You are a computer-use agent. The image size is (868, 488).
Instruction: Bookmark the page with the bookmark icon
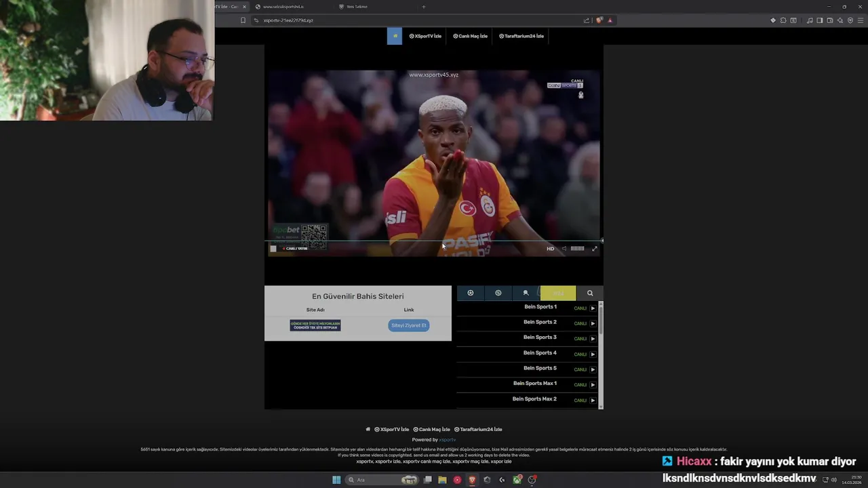pyautogui.click(x=243, y=20)
